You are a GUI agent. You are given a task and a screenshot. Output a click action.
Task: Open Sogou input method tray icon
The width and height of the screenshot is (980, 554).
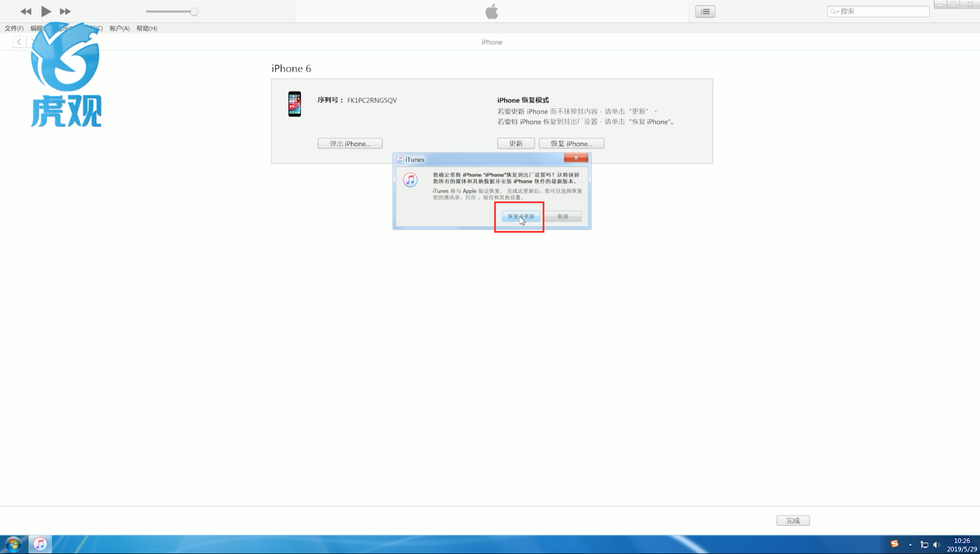(894, 544)
